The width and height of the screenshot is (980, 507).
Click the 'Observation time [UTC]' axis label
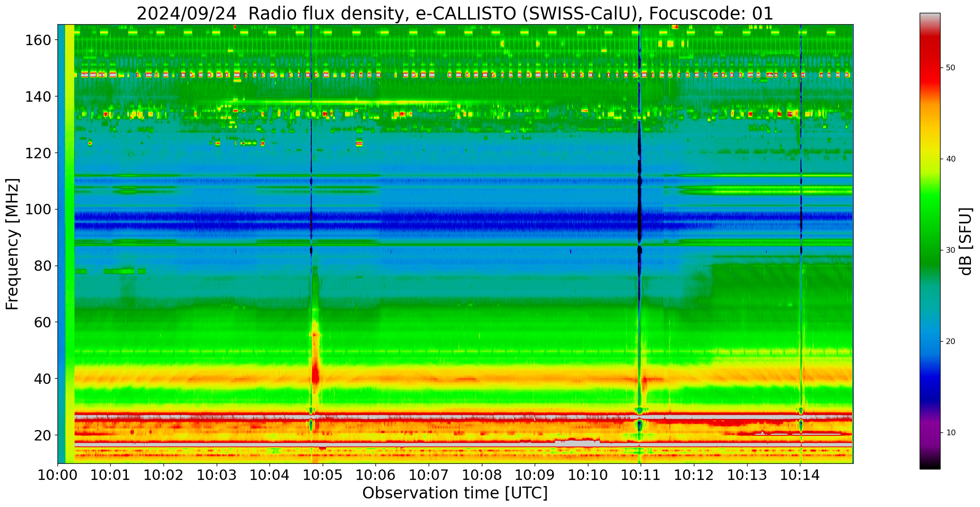point(455,493)
